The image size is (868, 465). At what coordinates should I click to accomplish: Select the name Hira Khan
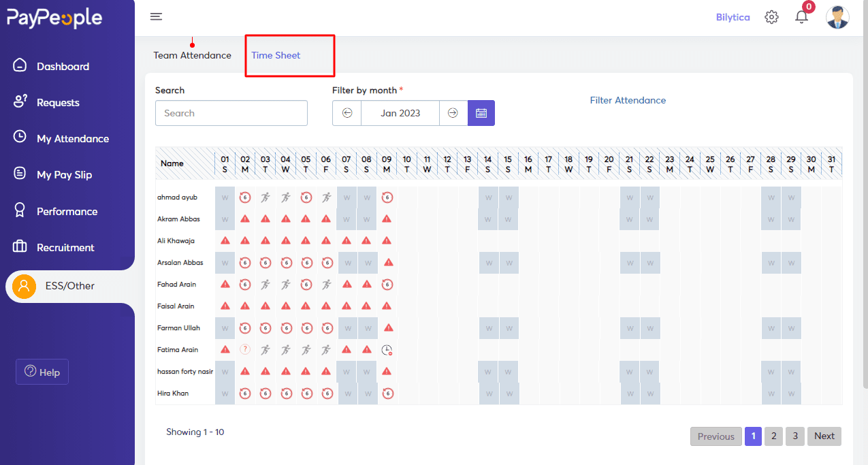[173, 394]
